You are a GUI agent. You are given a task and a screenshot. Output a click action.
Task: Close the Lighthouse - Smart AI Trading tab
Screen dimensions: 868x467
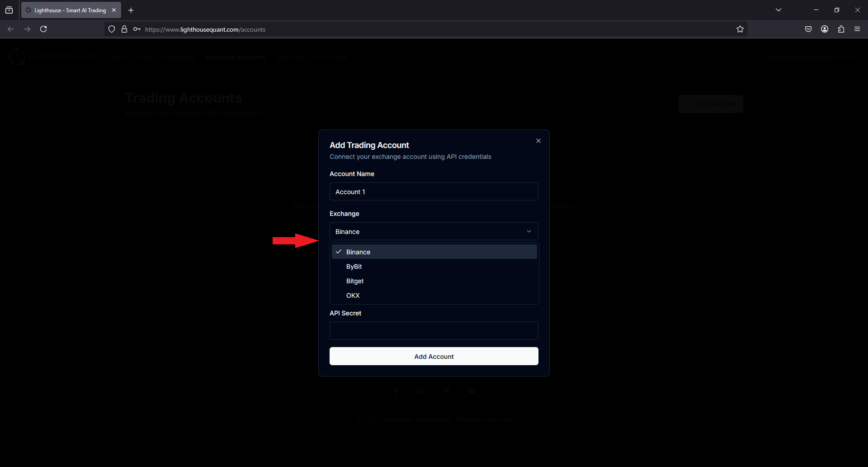click(114, 10)
